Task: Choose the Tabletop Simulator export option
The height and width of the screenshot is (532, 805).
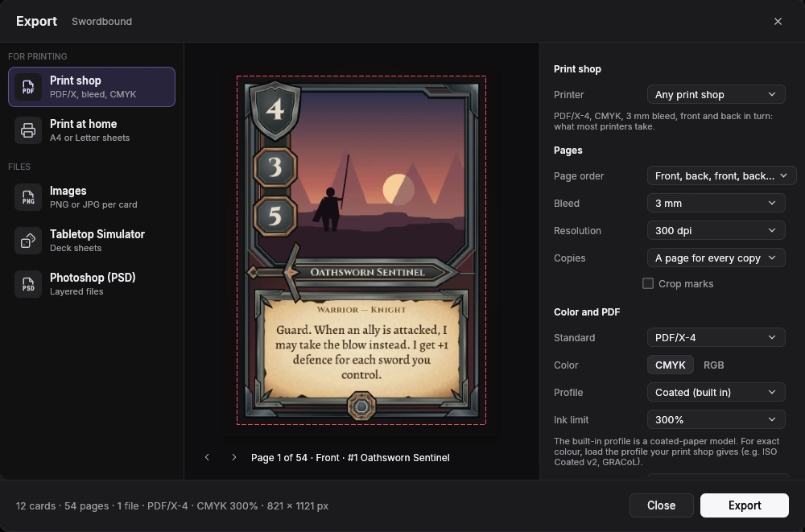Action: click(92, 241)
